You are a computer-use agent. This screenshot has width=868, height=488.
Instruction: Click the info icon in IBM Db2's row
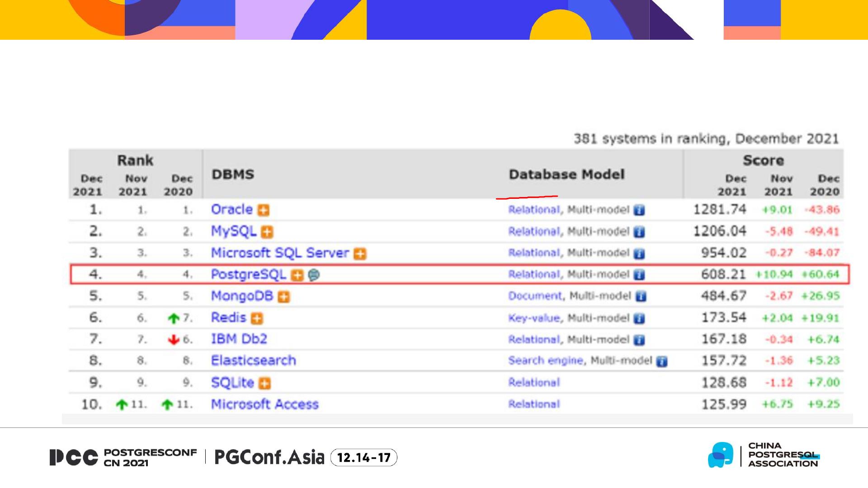[639, 340]
